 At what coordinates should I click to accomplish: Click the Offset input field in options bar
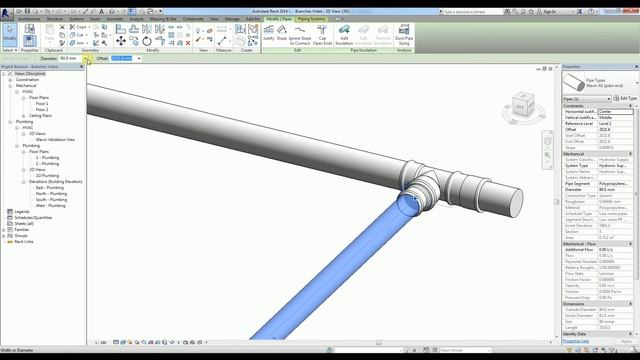coord(123,58)
